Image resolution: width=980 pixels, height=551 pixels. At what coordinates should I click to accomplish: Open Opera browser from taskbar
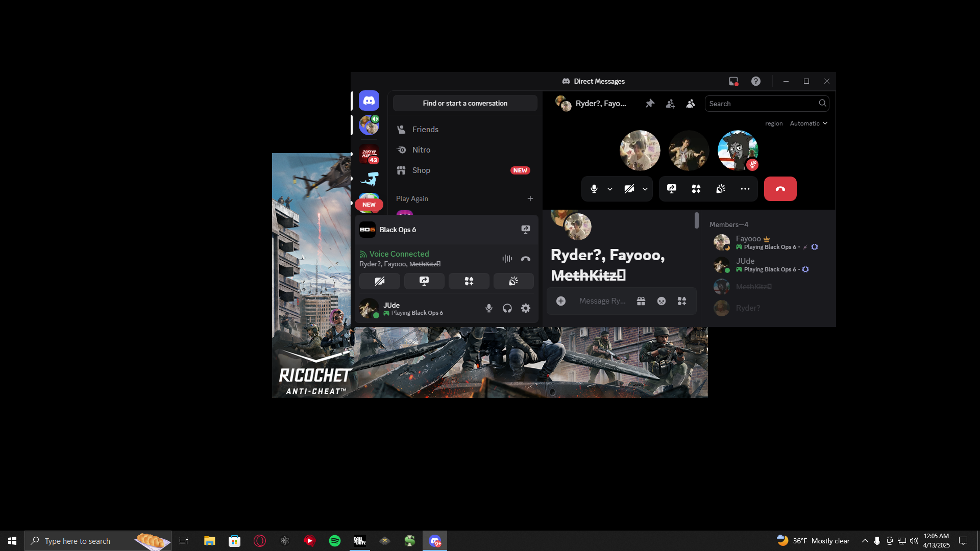click(x=260, y=541)
